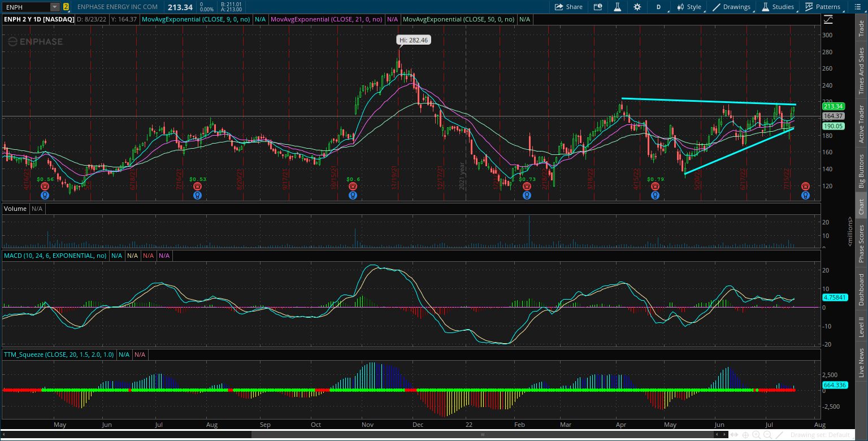
Task: Open the Studies button
Action: [779, 7]
